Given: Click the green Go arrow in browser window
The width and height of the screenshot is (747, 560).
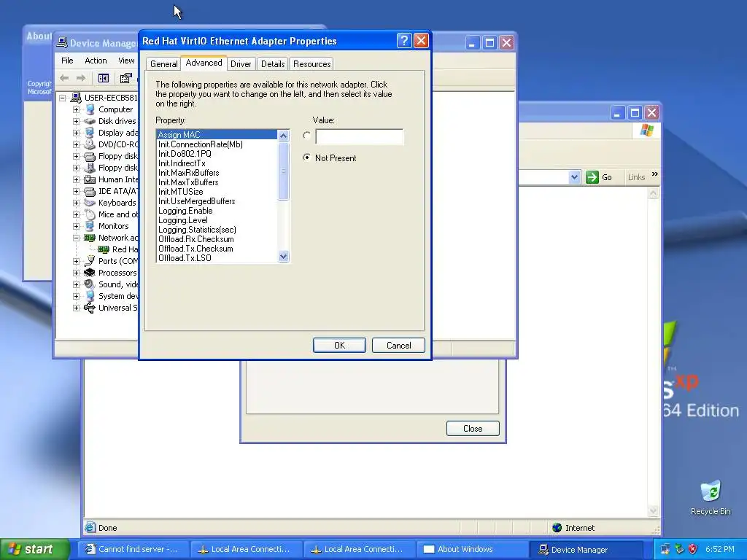Looking at the screenshot, I should pyautogui.click(x=592, y=177).
